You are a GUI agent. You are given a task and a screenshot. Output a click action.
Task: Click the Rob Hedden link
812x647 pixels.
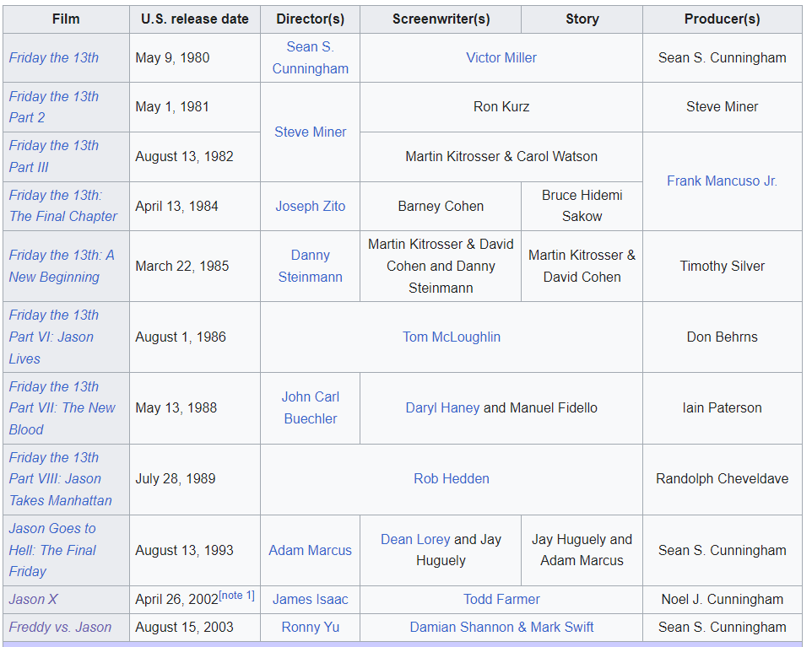point(452,479)
